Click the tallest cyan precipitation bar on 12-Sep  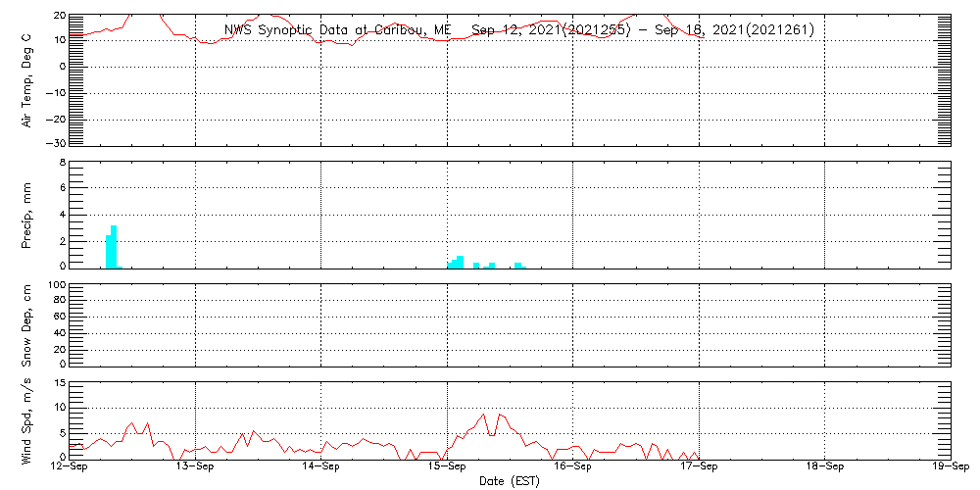click(x=114, y=246)
